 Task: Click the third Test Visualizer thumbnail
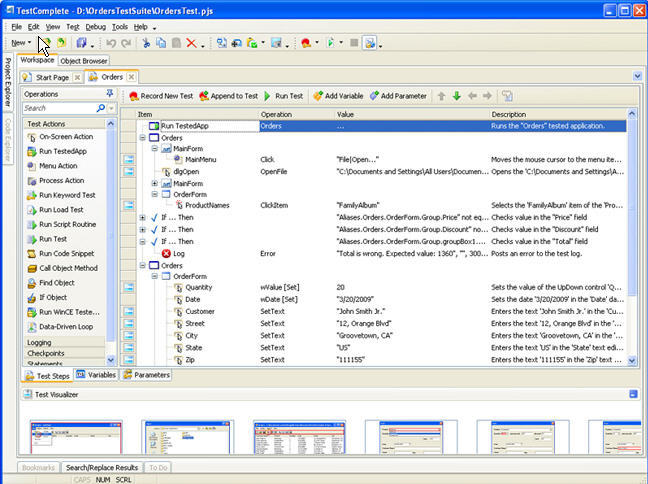pyautogui.click(x=299, y=437)
